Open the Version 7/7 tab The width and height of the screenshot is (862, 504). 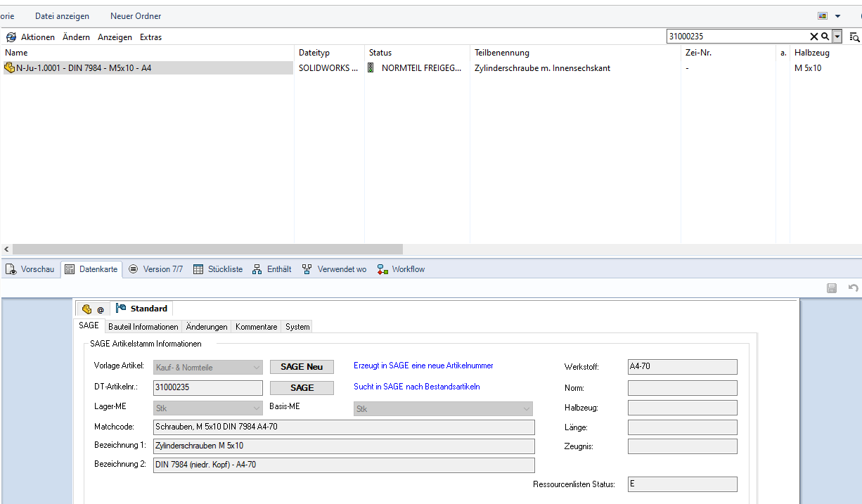pos(155,269)
